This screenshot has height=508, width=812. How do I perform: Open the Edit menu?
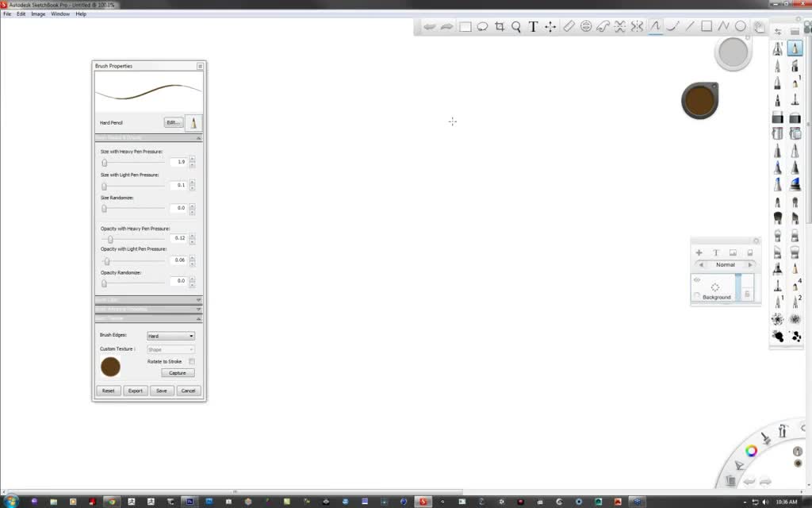point(21,14)
